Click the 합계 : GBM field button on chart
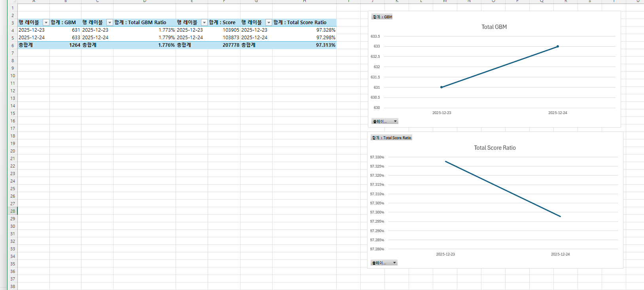Screen dimensions: 644x290 pos(382,17)
